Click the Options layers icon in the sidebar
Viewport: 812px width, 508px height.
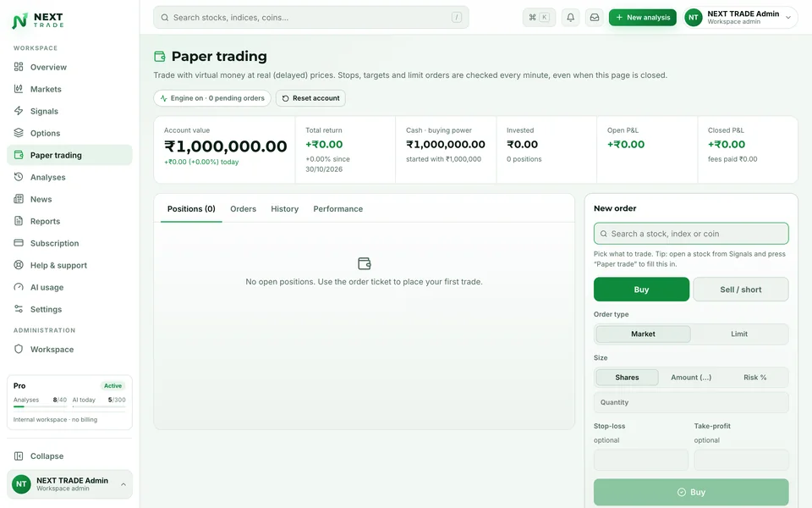[19, 133]
